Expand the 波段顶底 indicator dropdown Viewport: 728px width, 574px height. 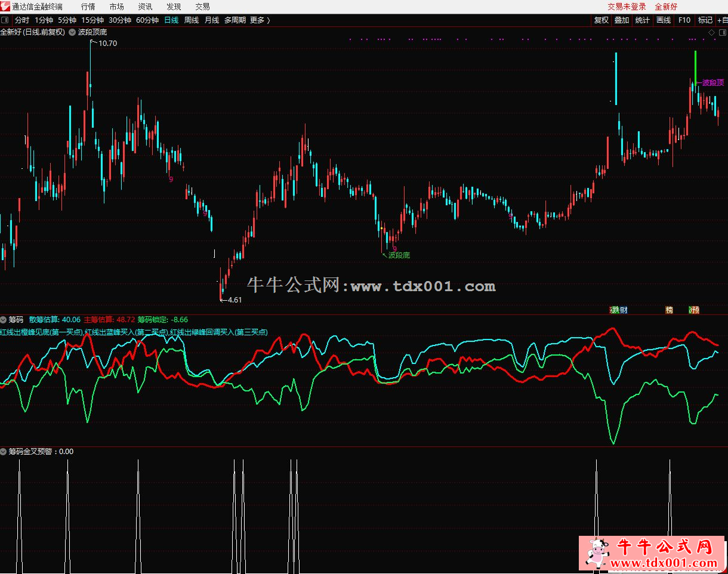[72, 32]
